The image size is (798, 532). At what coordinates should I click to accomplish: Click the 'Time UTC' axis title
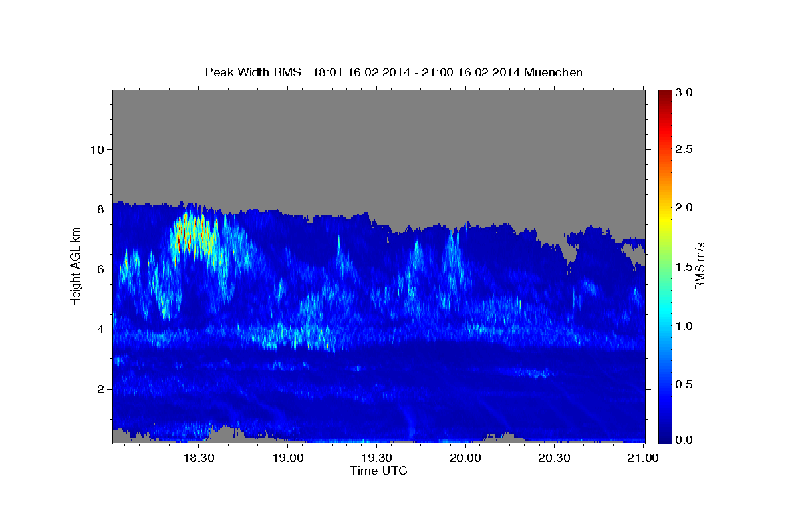pos(378,471)
